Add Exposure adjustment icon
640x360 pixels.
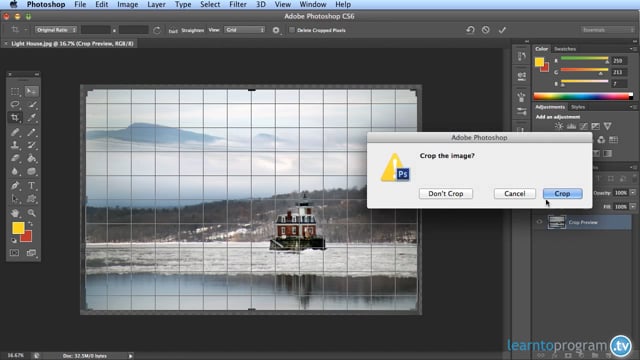click(x=596, y=126)
